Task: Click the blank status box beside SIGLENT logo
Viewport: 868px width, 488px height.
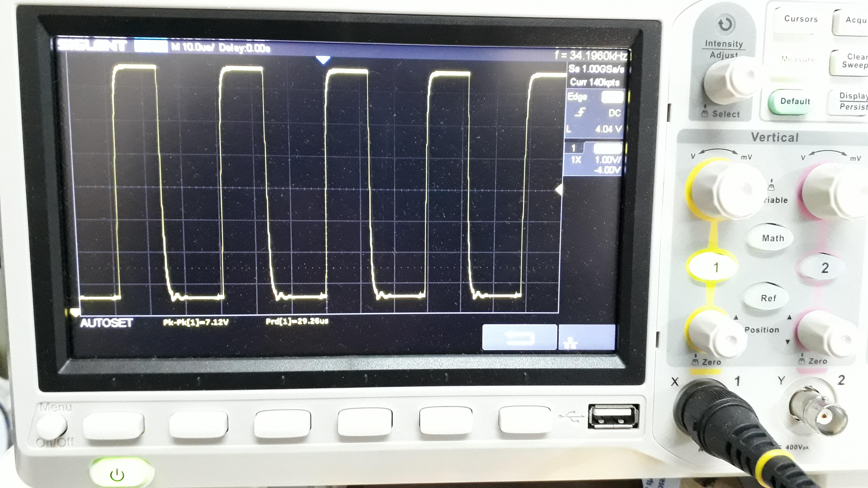Action: [151, 46]
